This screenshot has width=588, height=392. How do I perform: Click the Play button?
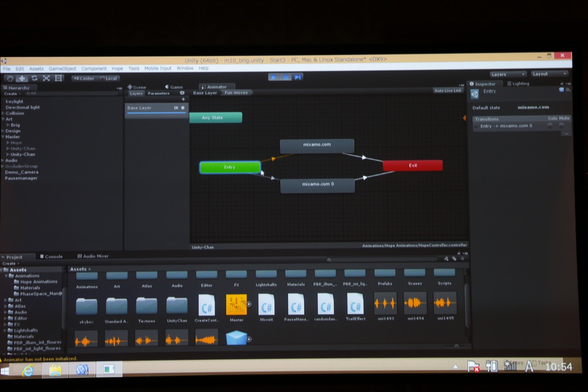tap(274, 77)
